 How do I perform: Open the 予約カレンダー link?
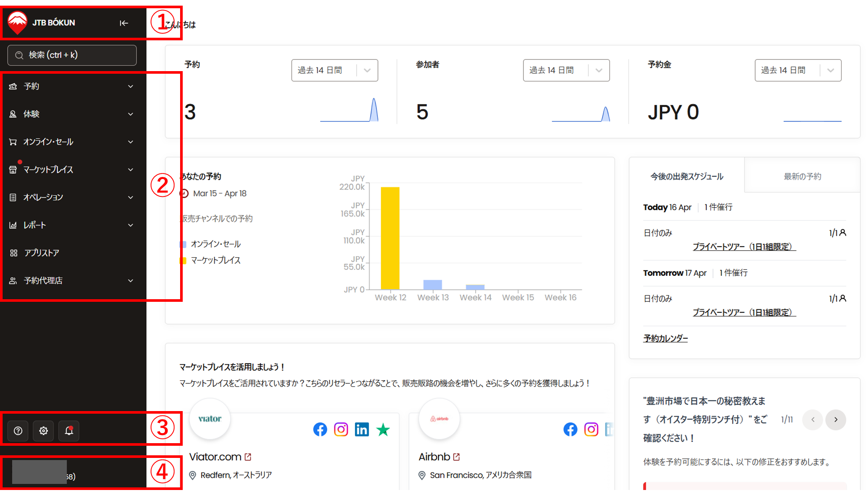tap(665, 338)
